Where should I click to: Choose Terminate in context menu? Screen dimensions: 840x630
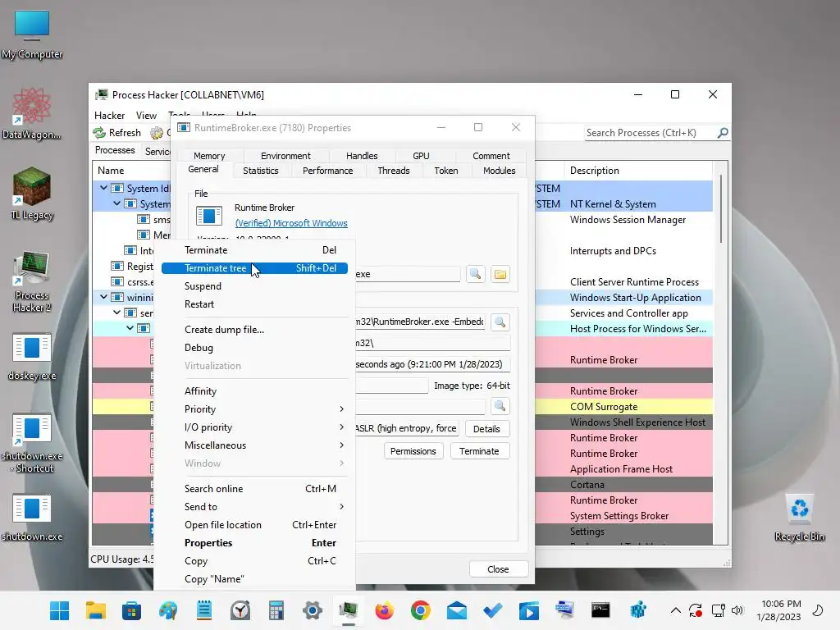tap(254, 250)
